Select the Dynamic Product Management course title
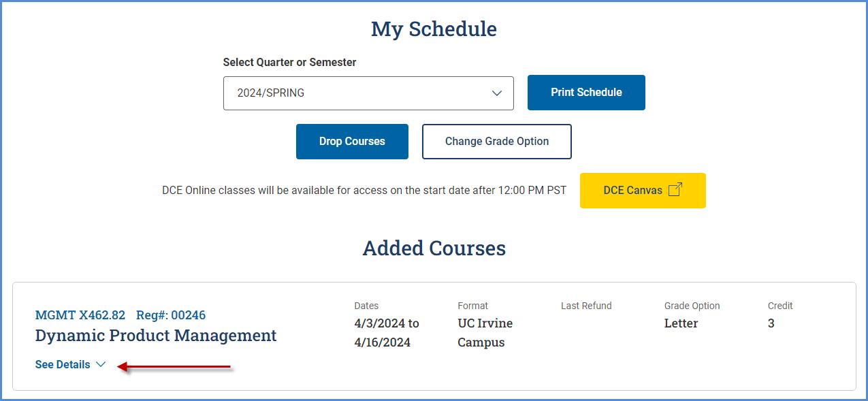 (156, 336)
